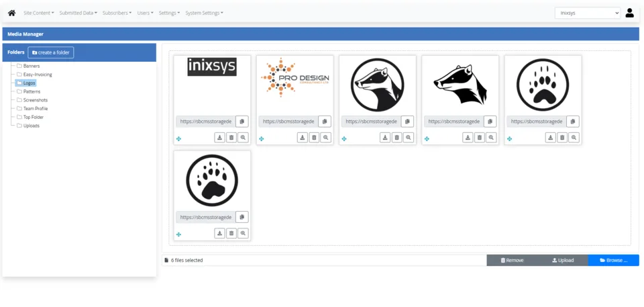Open the user profile icon
This screenshot has height=307, width=644.
[630, 13]
